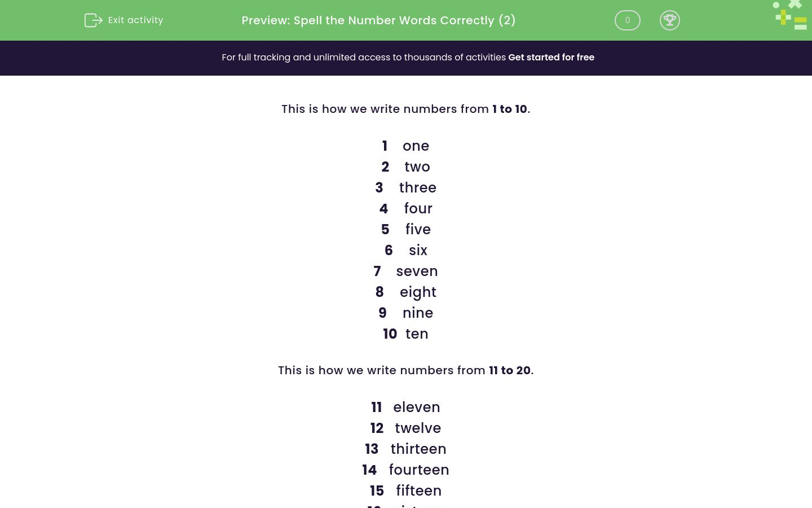Open the Get started for free link
The height and width of the screenshot is (508, 812).
pos(551,57)
